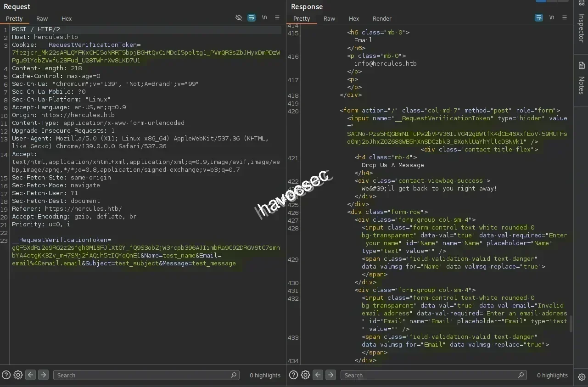
Task: Open the Render view of the Response
Action: (381, 18)
